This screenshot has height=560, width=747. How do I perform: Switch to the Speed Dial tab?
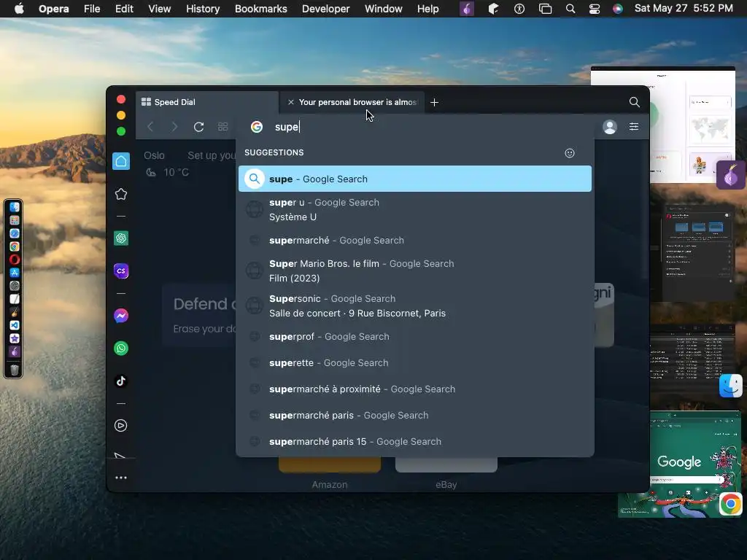click(x=207, y=102)
